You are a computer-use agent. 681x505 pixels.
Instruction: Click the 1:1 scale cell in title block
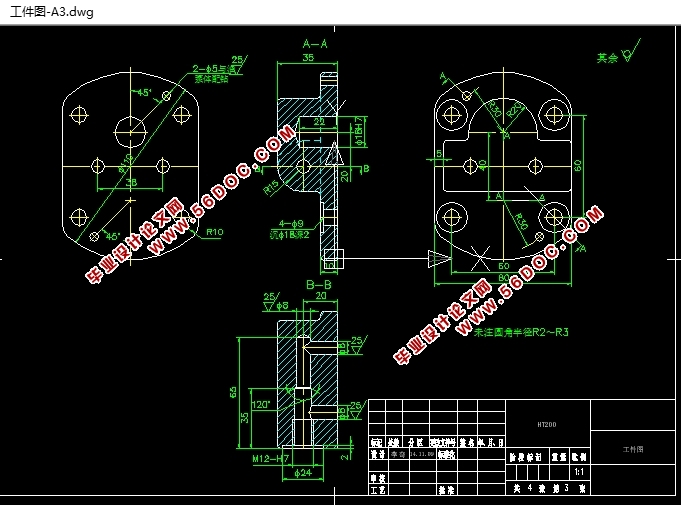pos(578,469)
